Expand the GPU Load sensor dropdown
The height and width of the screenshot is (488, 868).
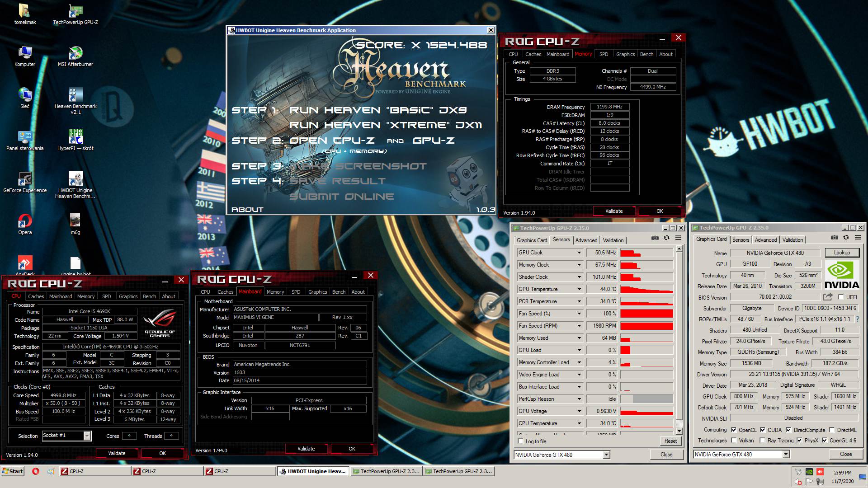pos(579,350)
